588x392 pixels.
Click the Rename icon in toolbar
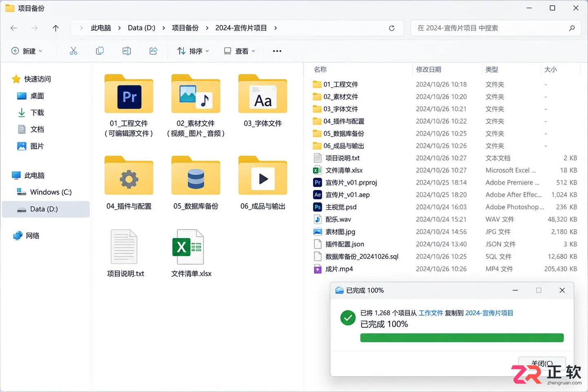pos(127,51)
